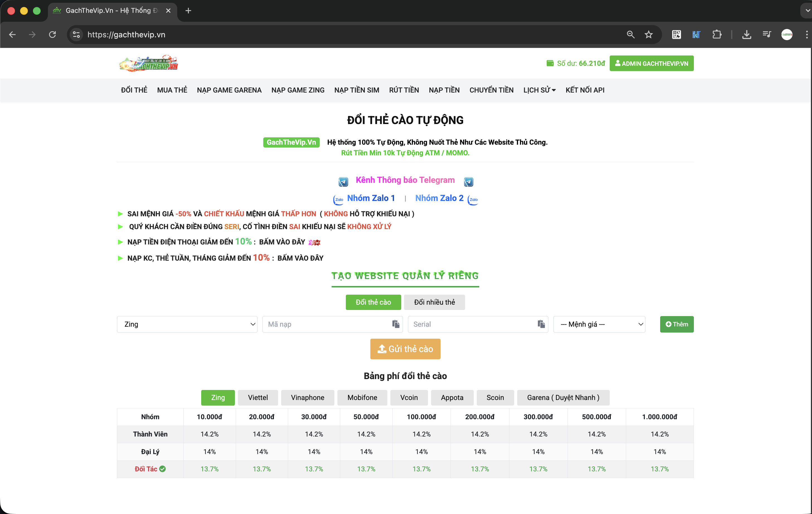
Task: Open the Zing card type dropdown
Action: click(x=187, y=324)
